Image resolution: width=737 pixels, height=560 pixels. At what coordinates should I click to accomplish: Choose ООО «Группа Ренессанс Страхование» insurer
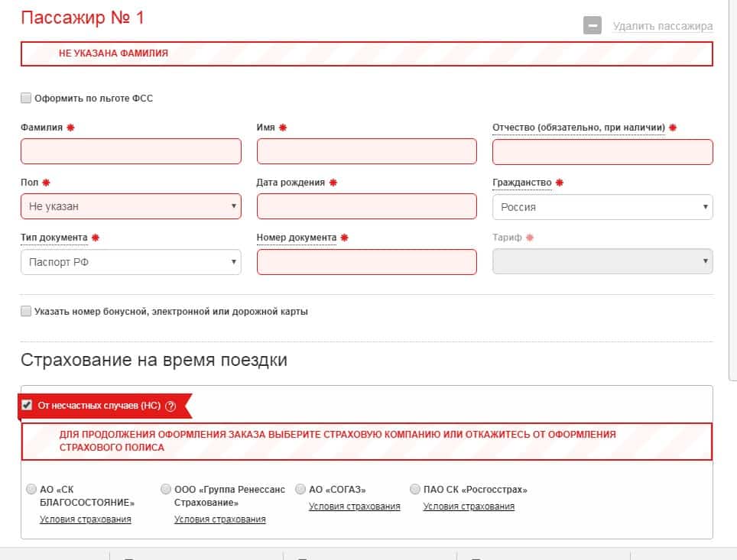click(166, 489)
